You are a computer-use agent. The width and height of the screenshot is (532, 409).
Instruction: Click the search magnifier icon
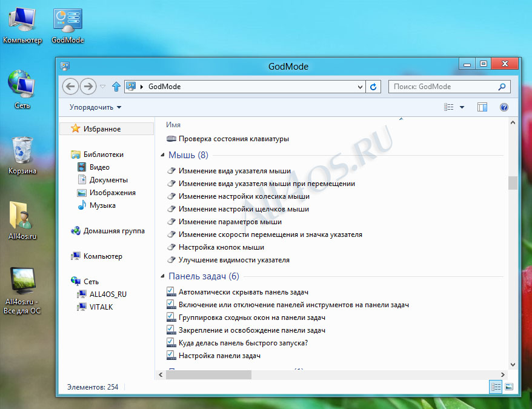502,87
